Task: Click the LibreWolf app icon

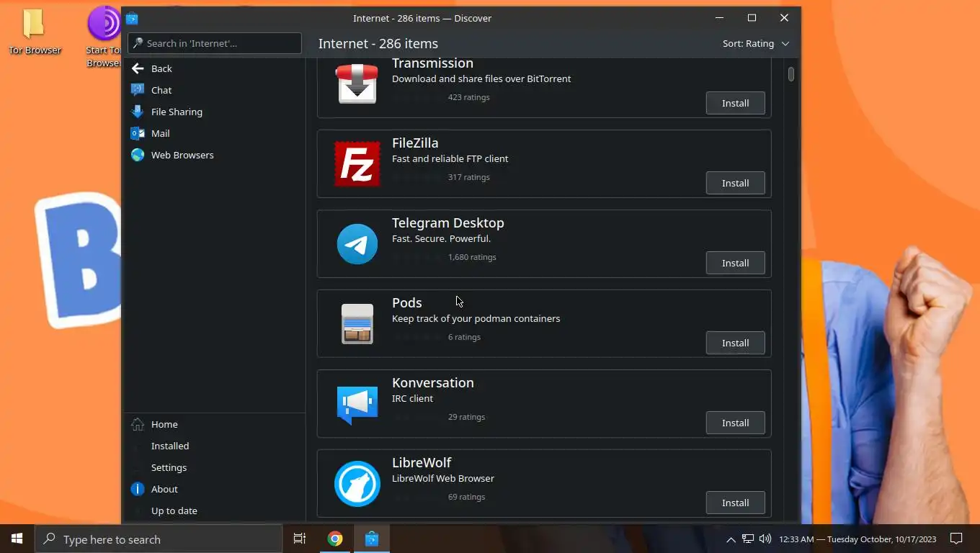Action: (x=357, y=483)
